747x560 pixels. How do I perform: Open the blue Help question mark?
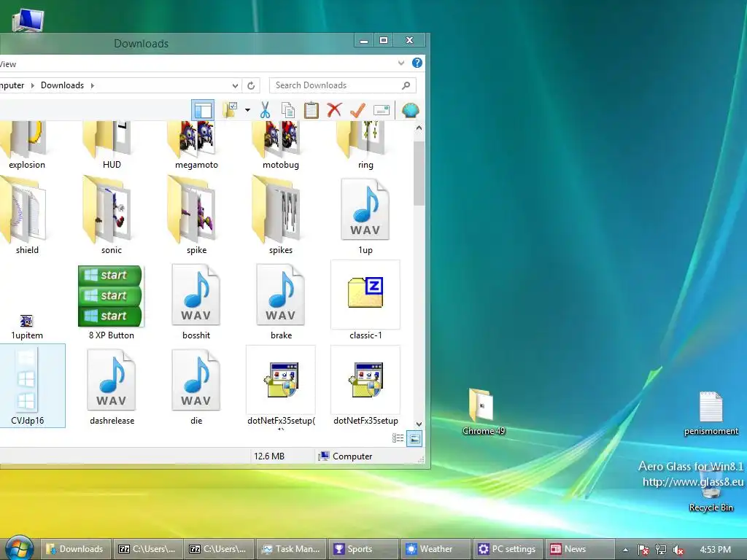tap(417, 63)
